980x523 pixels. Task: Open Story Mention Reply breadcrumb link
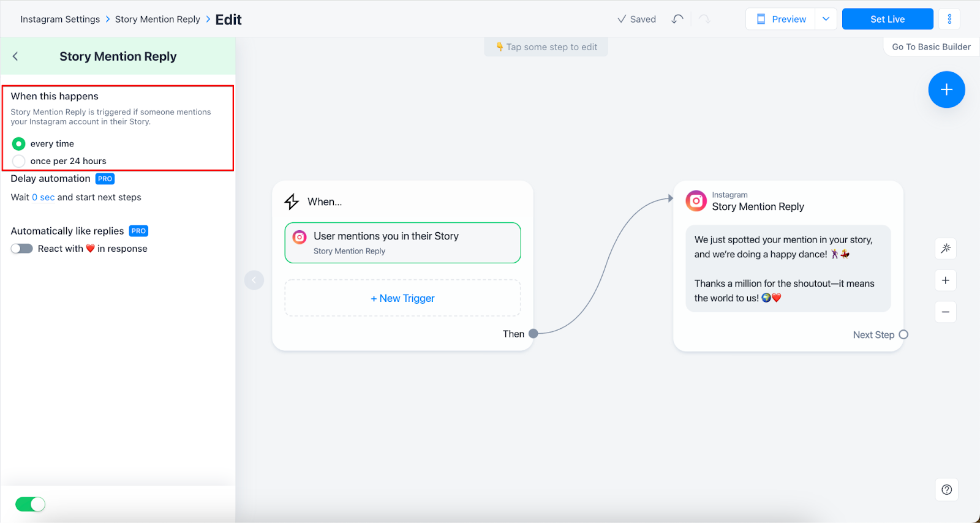tap(157, 19)
